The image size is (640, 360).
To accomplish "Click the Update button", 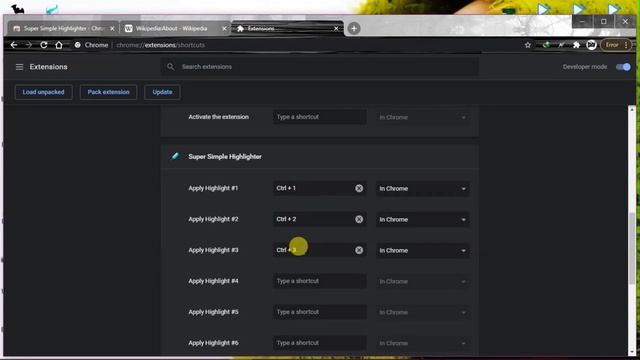I will point(162,92).
